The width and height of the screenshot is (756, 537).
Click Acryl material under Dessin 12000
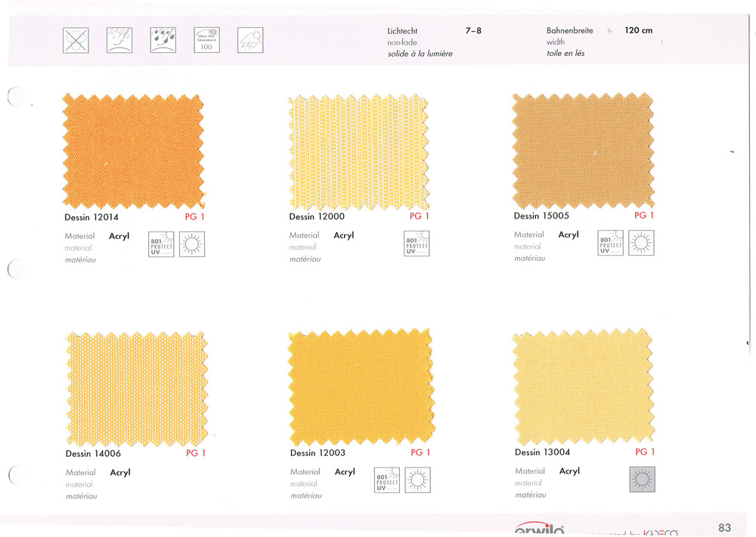[x=344, y=235]
